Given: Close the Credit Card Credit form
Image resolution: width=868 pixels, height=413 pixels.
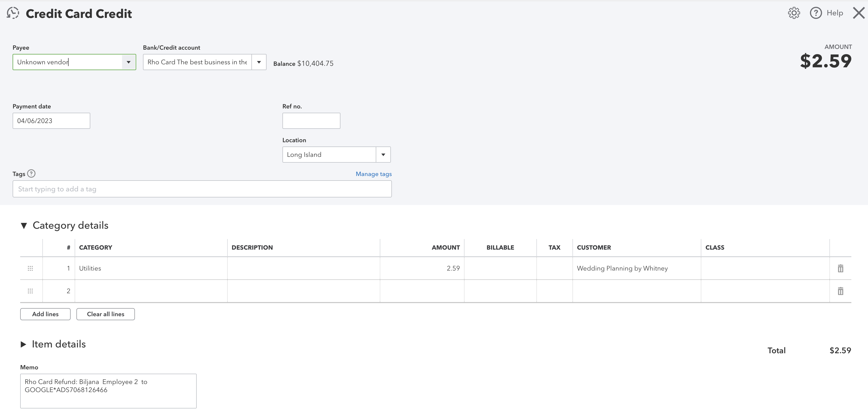Looking at the screenshot, I should click(859, 13).
